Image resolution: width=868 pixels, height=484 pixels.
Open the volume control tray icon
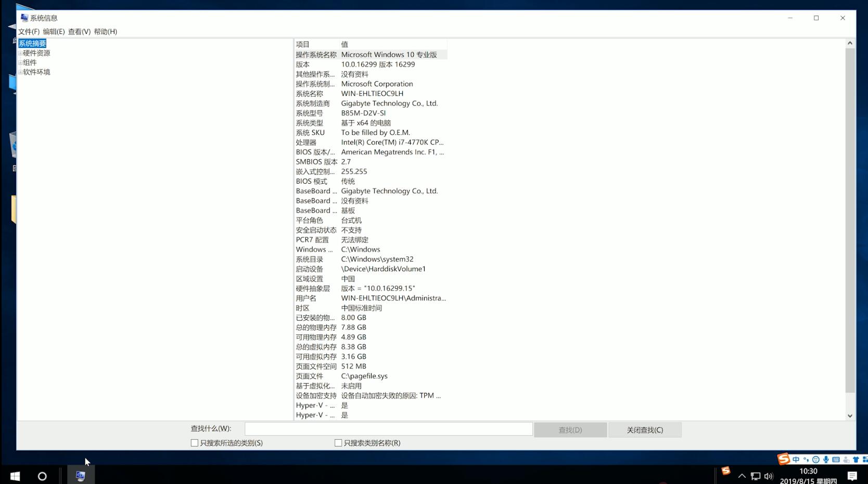pyautogui.click(x=769, y=476)
